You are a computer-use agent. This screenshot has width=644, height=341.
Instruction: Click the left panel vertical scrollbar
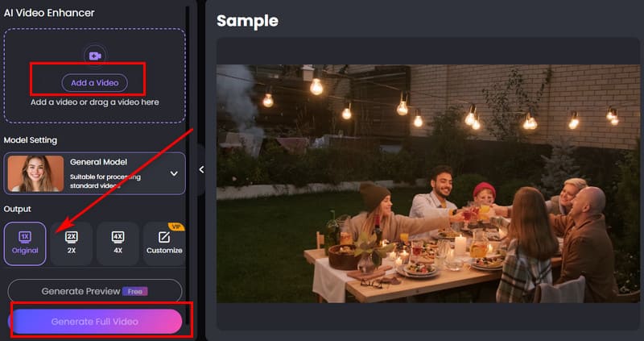pos(188,164)
